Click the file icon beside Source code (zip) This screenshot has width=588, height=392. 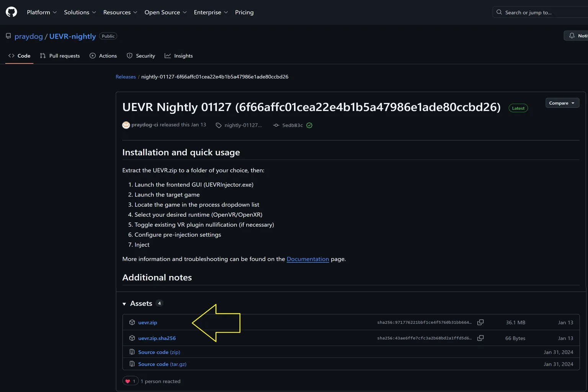132,352
